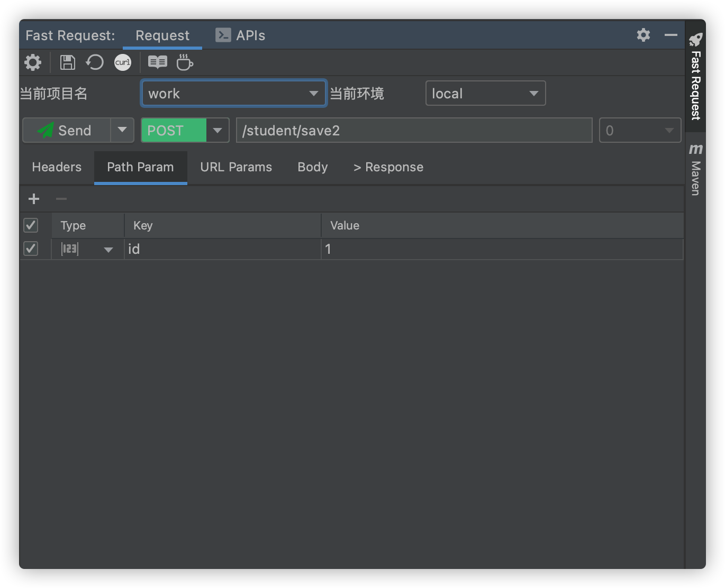Screen dimensions: 725x588
Task: Uncheck the id row checkbox
Action: tap(31, 249)
